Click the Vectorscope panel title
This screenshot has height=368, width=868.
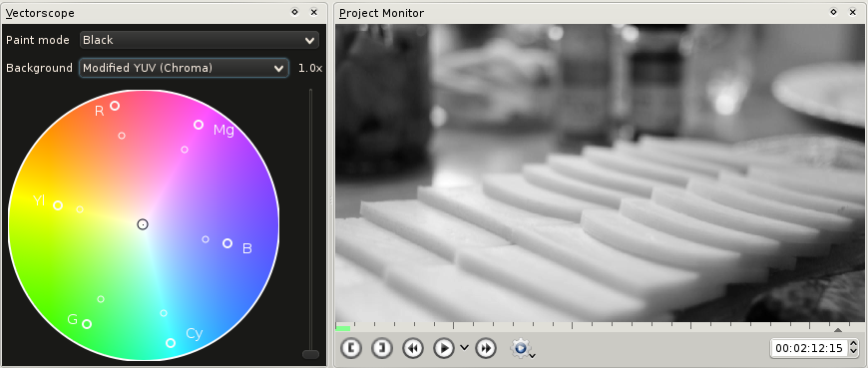pos(40,13)
